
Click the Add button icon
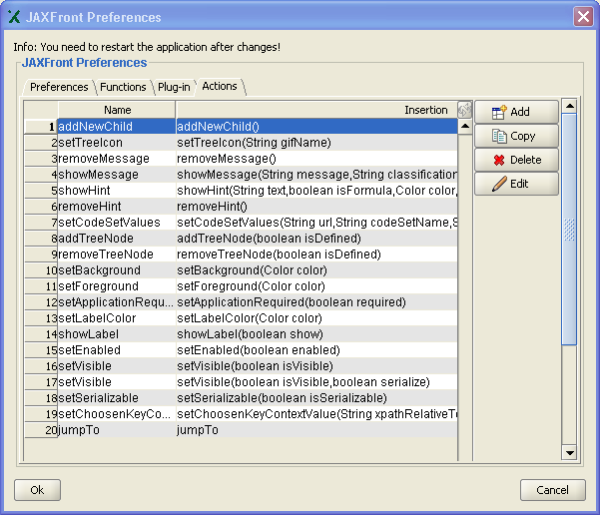click(498, 112)
